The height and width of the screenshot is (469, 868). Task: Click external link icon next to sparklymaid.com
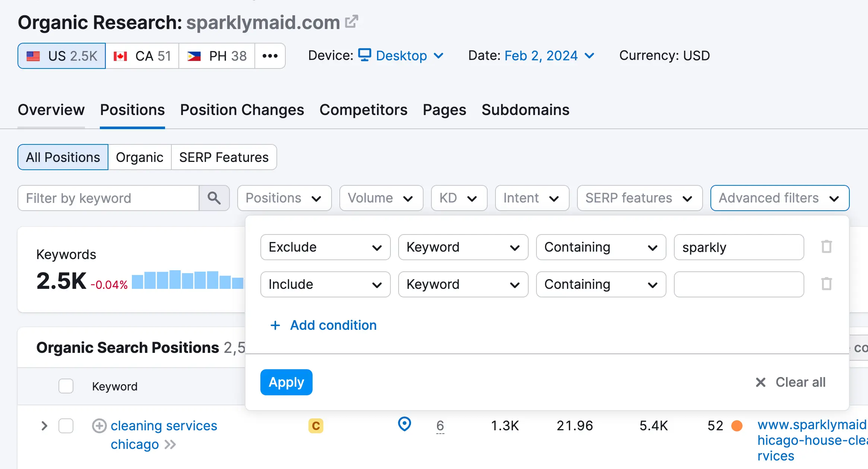click(351, 22)
